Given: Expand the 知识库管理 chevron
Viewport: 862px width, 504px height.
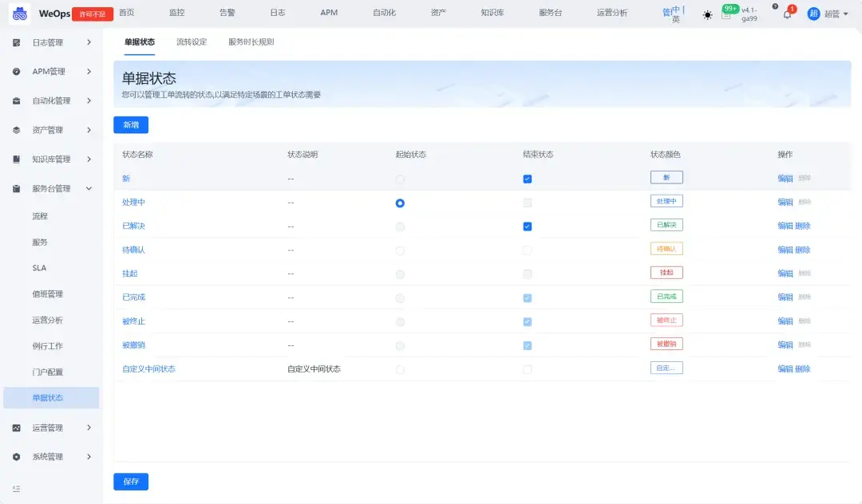Looking at the screenshot, I should click(x=89, y=159).
